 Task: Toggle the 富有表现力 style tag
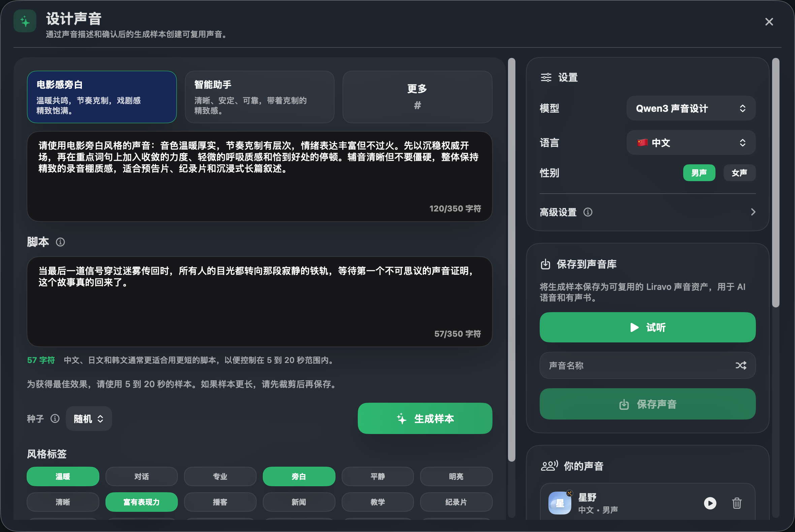point(141,502)
